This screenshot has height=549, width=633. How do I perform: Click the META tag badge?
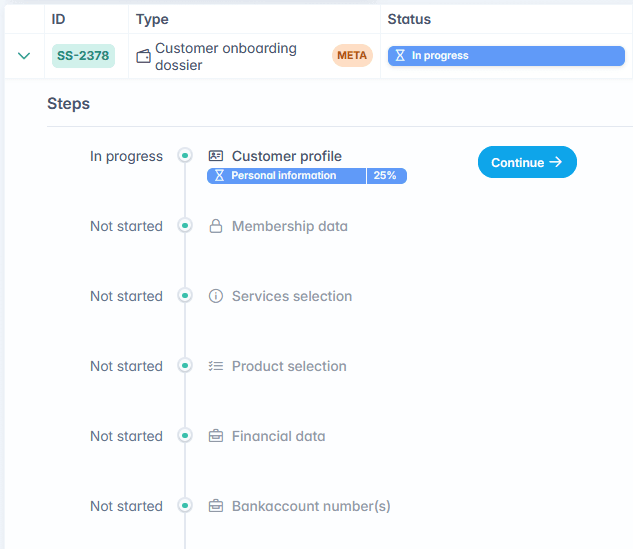tap(352, 56)
